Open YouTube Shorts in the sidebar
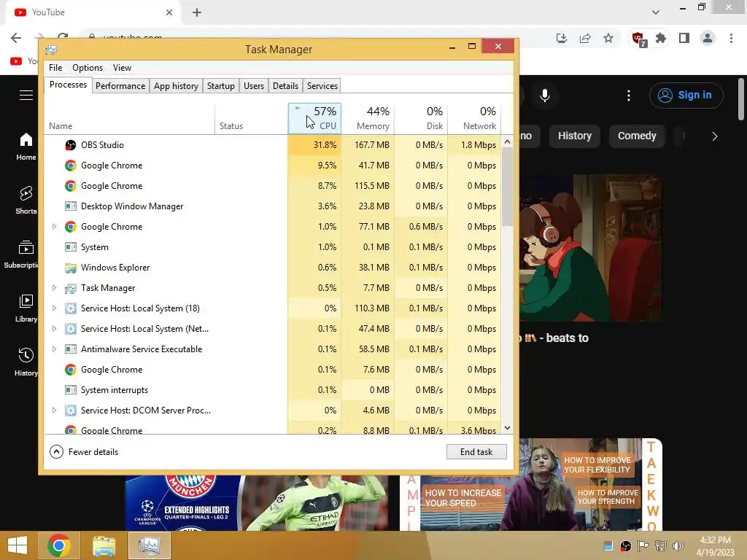This screenshot has height=560, width=747. [x=26, y=200]
